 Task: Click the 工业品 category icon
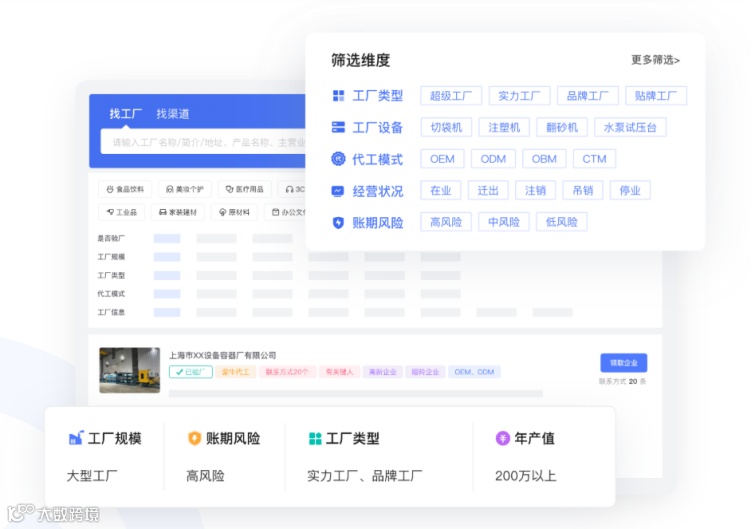[x=110, y=212]
